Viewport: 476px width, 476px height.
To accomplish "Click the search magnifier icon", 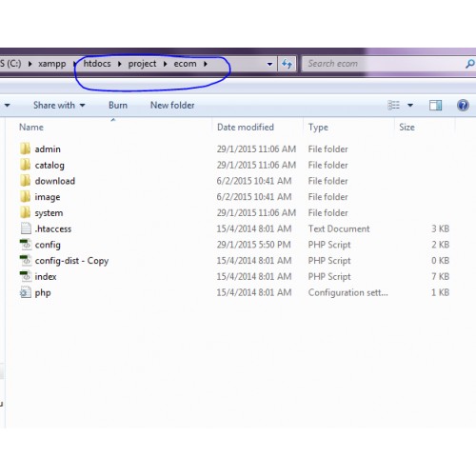I will tap(470, 64).
